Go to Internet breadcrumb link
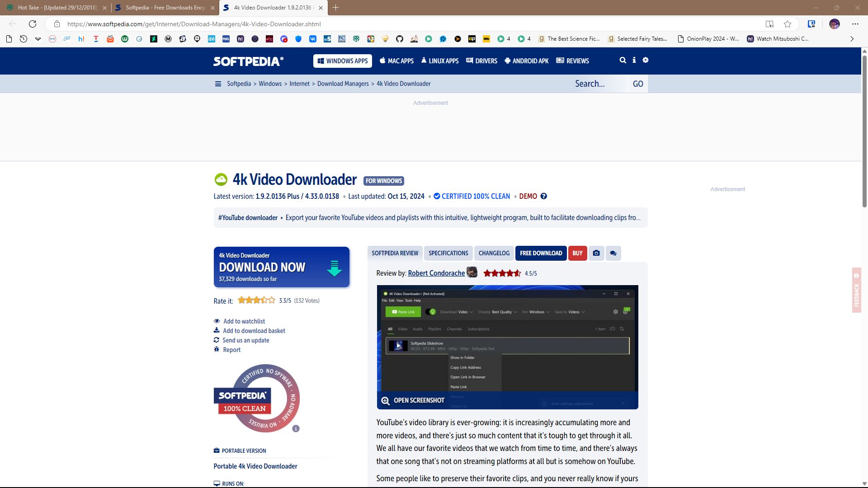The width and height of the screenshot is (868, 488). click(299, 84)
